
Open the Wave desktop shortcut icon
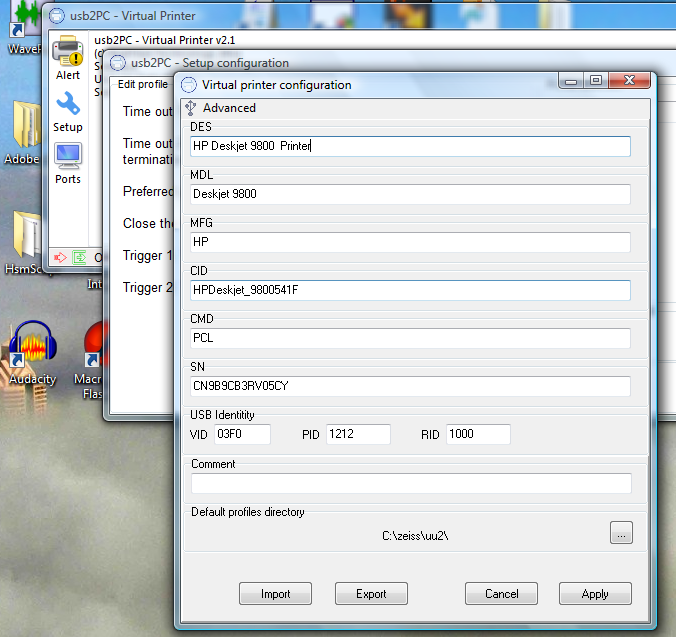24,17
